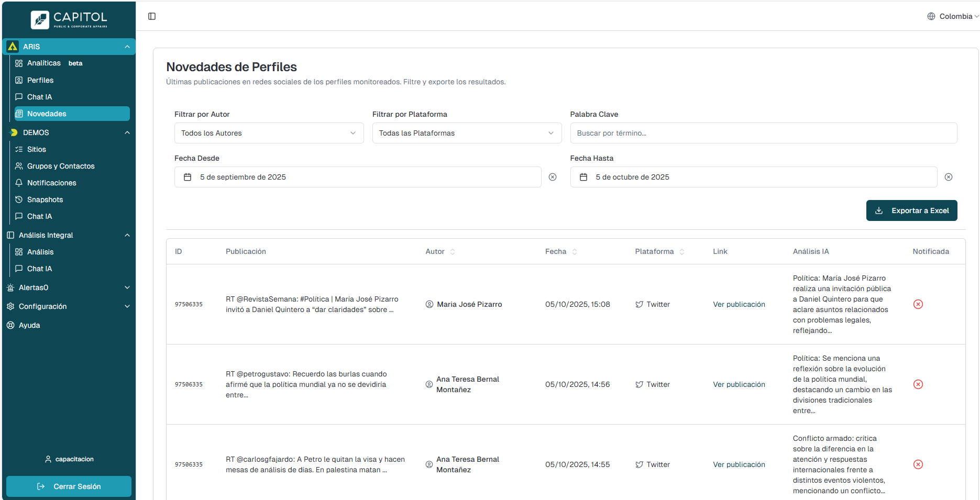Toggle notified status for María José Pizarro post
Image resolution: width=980 pixels, height=500 pixels.
[918, 304]
